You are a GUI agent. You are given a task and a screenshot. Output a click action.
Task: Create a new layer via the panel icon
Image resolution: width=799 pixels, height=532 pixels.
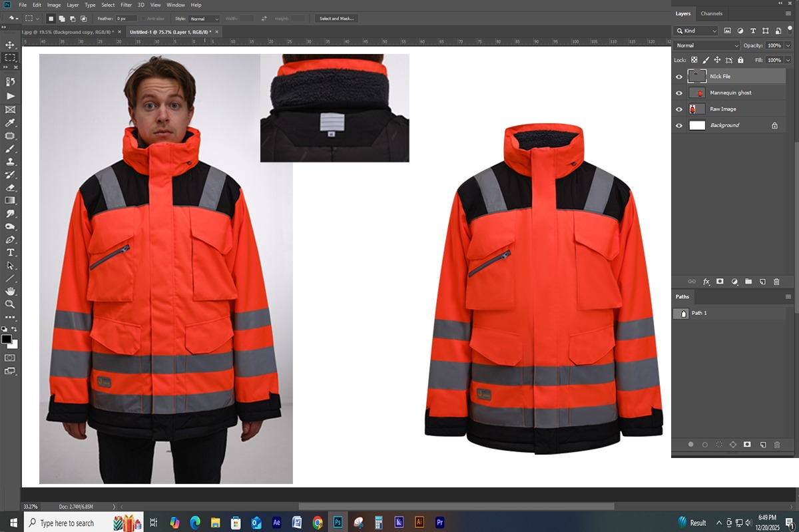pyautogui.click(x=763, y=282)
